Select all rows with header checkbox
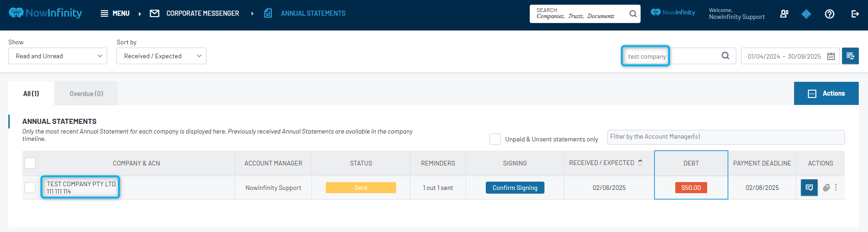This screenshot has height=232, width=868. [x=30, y=163]
